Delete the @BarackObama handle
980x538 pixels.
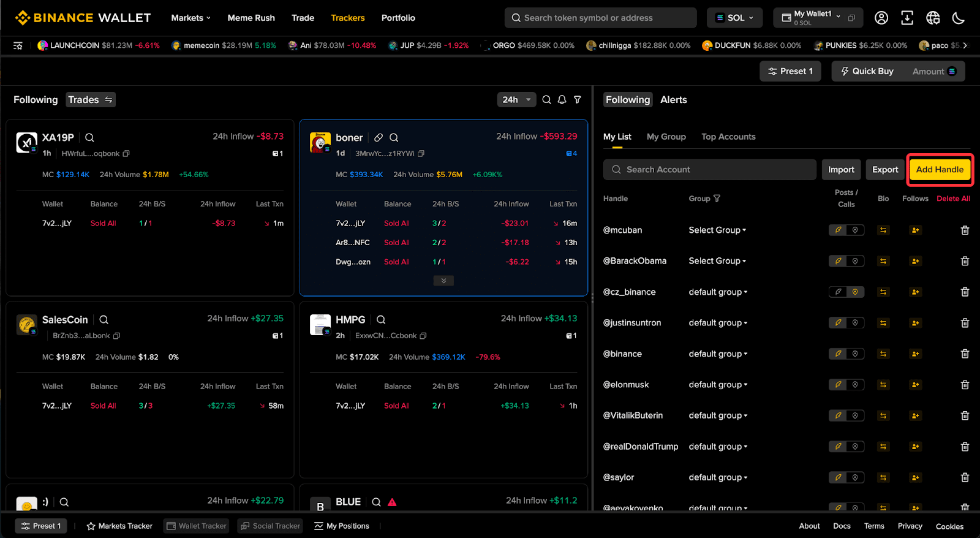(965, 260)
